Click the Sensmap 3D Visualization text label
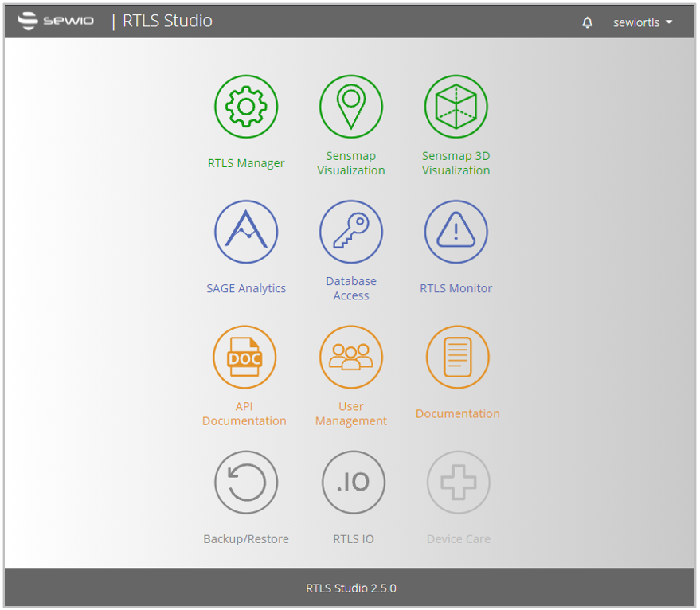 point(456,163)
